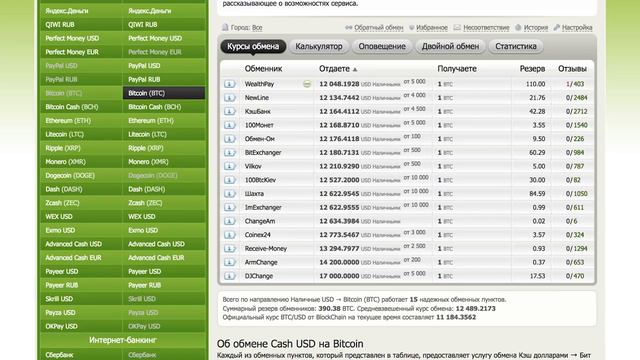Click the wrench icon beside Настройка
Image resolution: width=640 pixels, height=360 pixels.
557,27
